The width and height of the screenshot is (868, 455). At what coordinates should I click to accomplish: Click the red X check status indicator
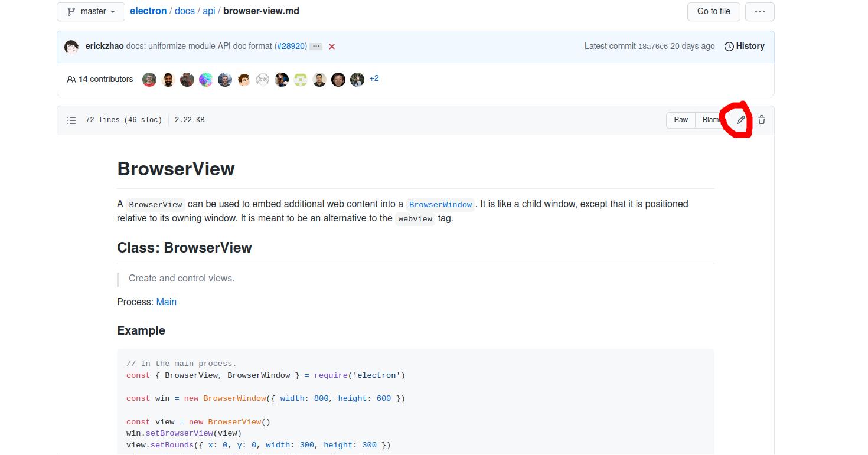point(331,46)
